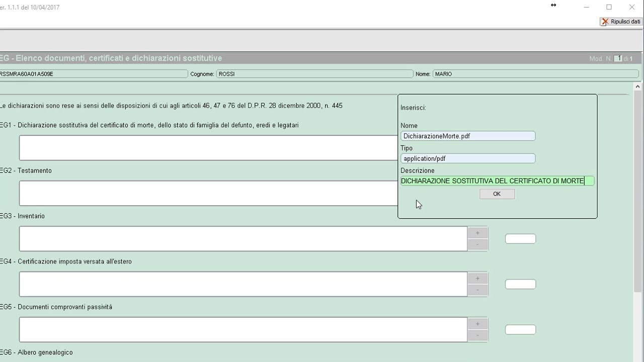Focus the Descrizione input field
This screenshot has width=644, height=362.
click(x=497, y=181)
